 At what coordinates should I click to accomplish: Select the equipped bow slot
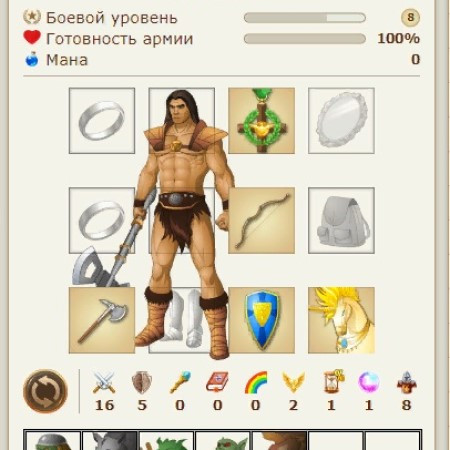[262, 220]
